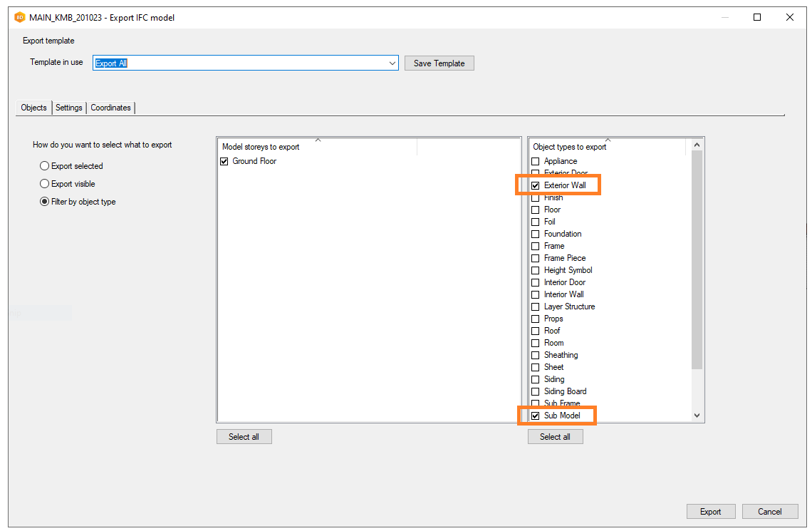
Task: Click the object types scrollbar down arrow
Action: 697,416
